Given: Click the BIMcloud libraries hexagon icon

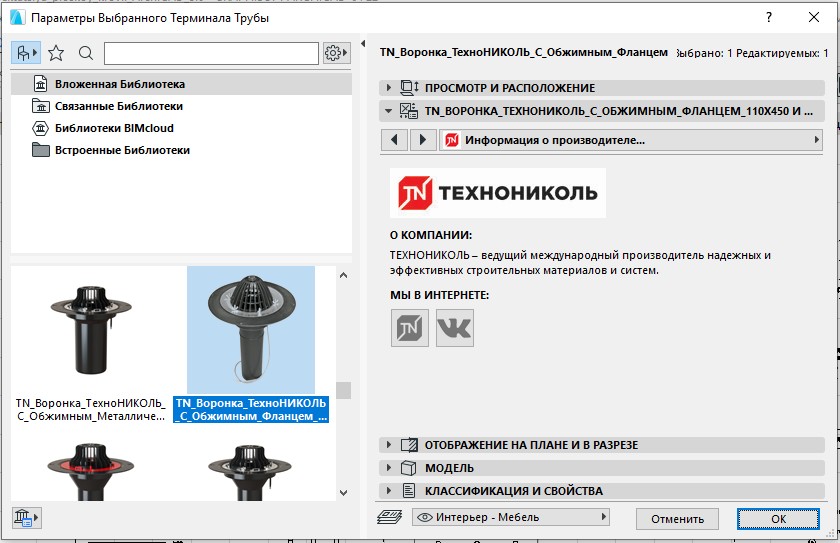Looking at the screenshot, I should coord(41,128).
